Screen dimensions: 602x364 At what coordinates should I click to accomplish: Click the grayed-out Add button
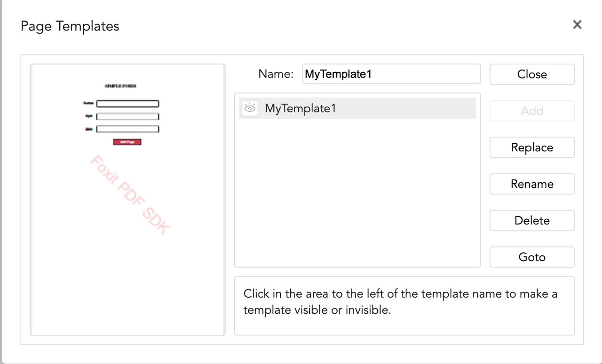[531, 110]
